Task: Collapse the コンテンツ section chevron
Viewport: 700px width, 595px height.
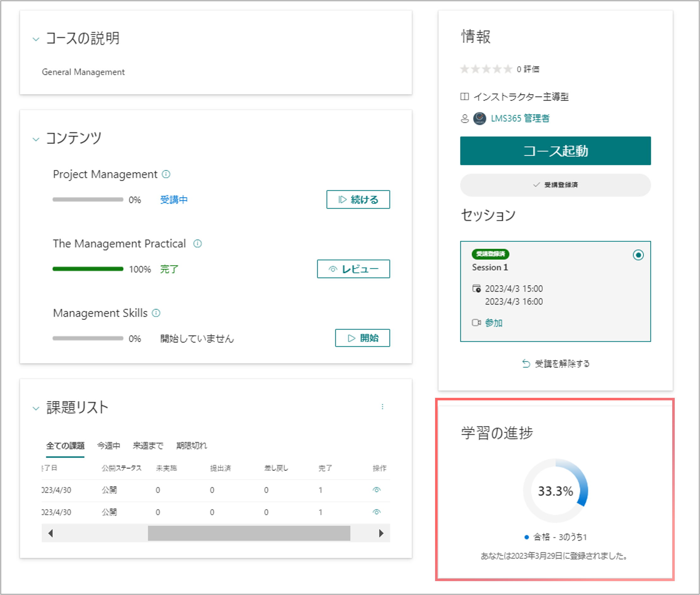Action: pos(36,139)
